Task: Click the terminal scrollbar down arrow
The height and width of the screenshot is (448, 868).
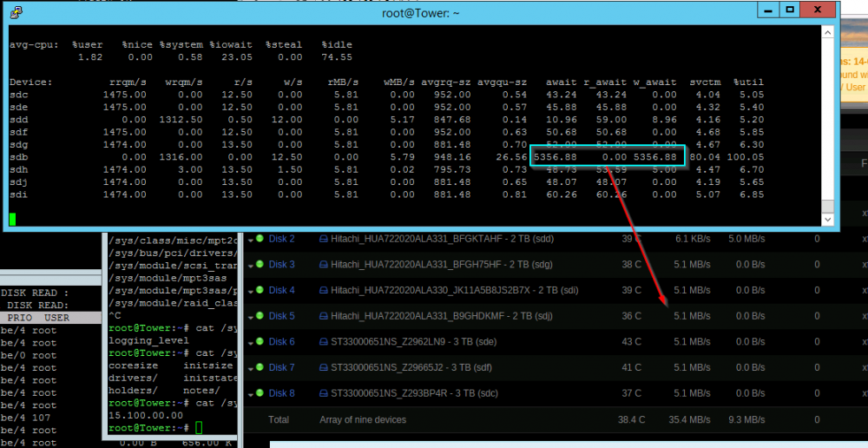Action: tap(827, 220)
